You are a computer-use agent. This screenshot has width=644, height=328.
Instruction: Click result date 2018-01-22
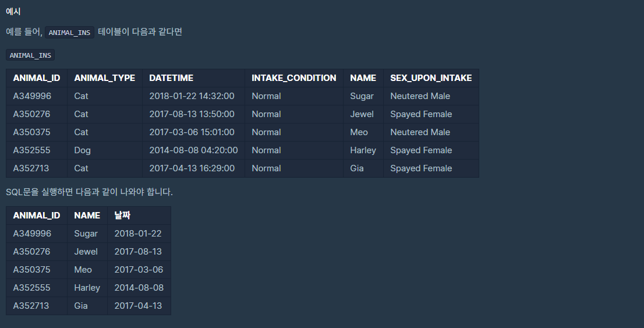coord(138,234)
